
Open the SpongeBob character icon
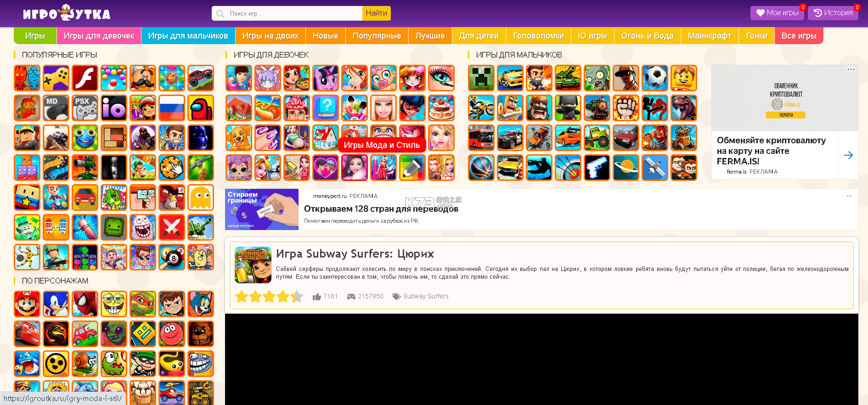tap(114, 304)
